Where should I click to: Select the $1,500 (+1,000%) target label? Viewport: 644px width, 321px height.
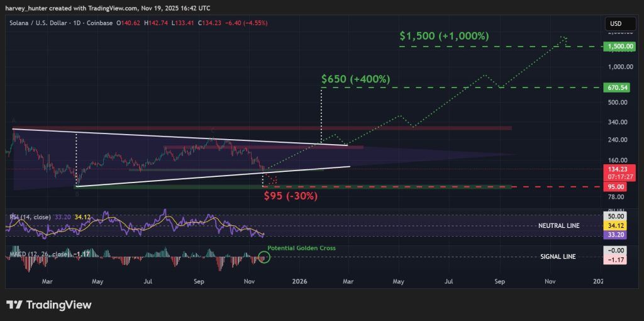pyautogui.click(x=444, y=37)
